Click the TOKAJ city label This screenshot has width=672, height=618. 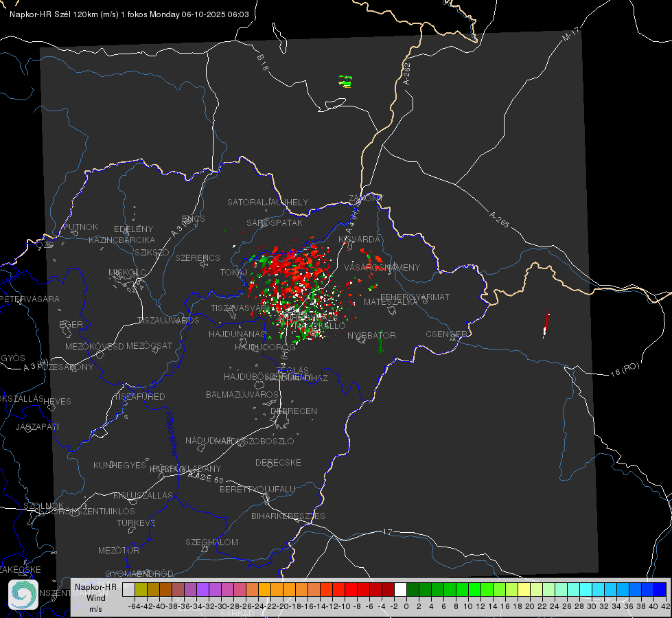tap(233, 273)
